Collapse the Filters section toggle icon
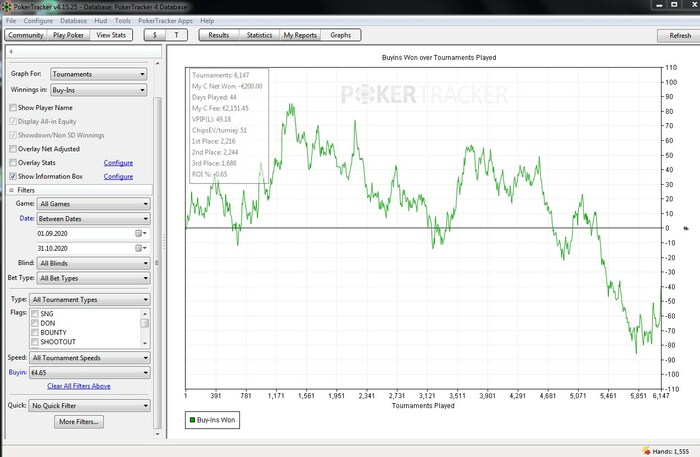The width and height of the screenshot is (700, 457). (x=12, y=190)
